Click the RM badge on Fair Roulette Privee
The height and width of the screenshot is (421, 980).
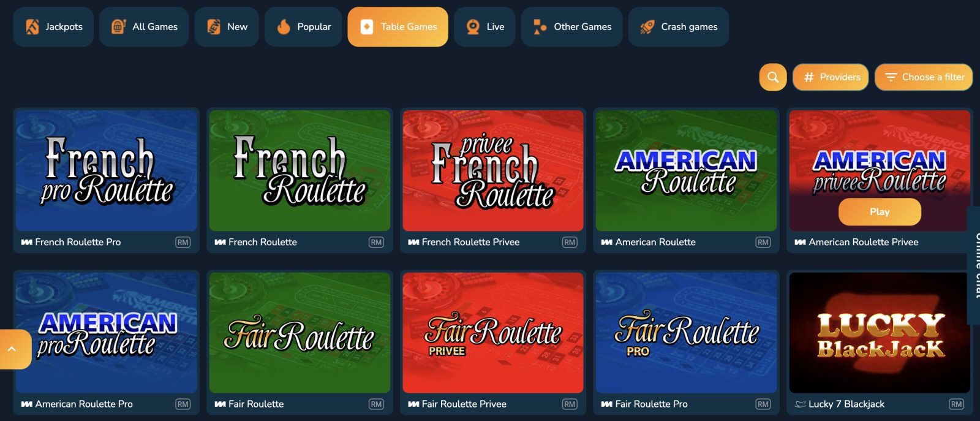tap(570, 404)
